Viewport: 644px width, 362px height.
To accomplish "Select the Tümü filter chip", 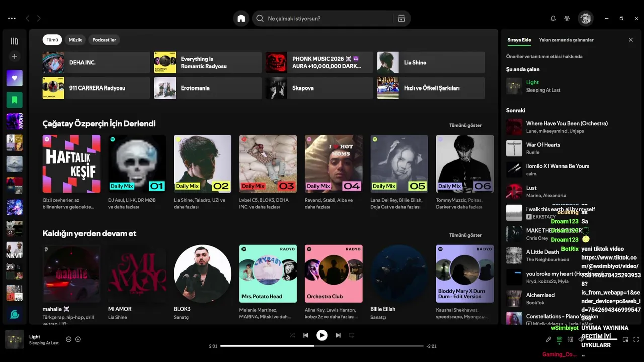I will pos(52,40).
